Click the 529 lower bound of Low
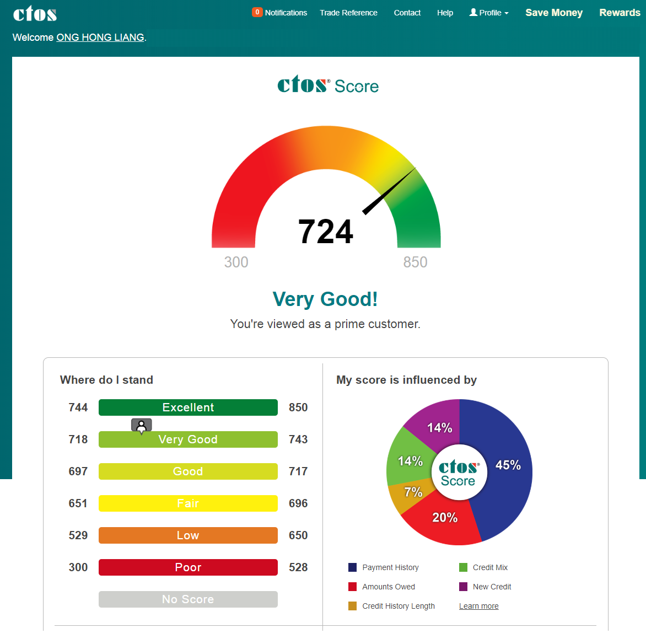This screenshot has width=646, height=644. [78, 535]
